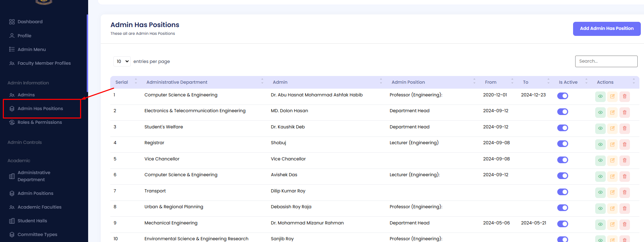Screen dimensions: 644x242
Task: Click the edit icon for MD. Dolon Hasan row
Action: pos(612,113)
